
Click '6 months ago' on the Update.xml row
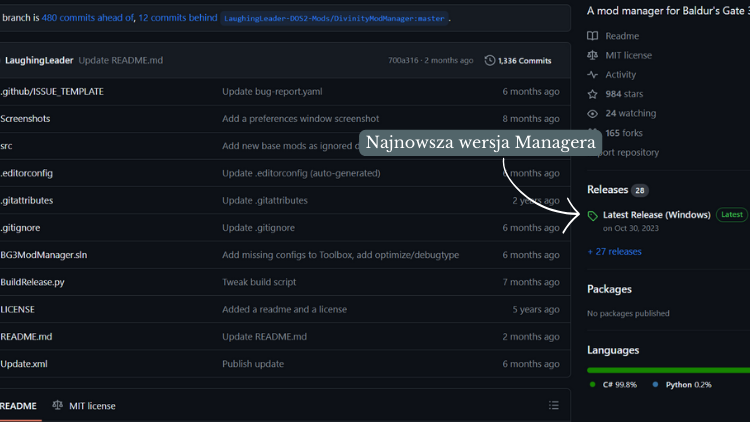[x=530, y=364]
